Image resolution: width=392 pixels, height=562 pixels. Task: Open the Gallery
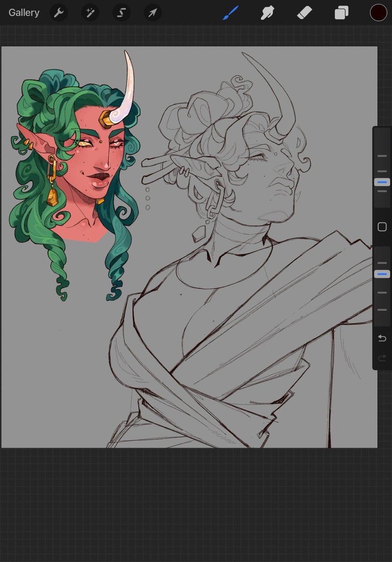(x=24, y=13)
